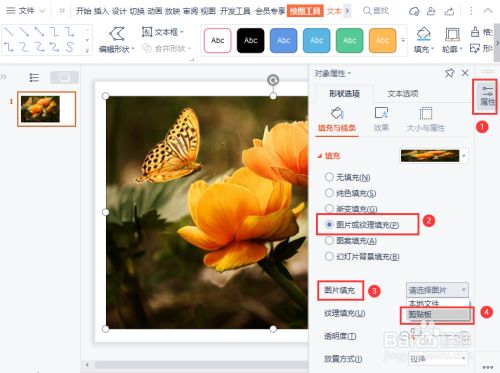Select the single arrow line shape
The height and width of the screenshot is (373, 500).
(24, 32)
